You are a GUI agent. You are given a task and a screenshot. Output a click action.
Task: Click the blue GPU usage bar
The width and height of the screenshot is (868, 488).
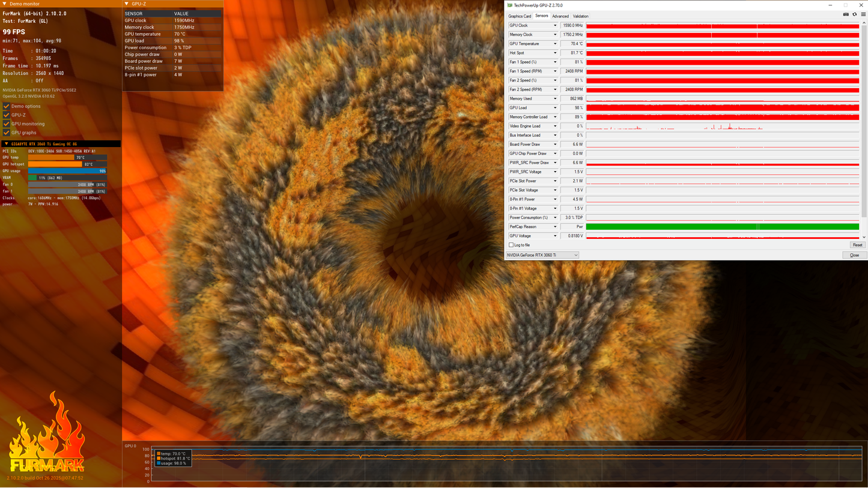point(67,171)
